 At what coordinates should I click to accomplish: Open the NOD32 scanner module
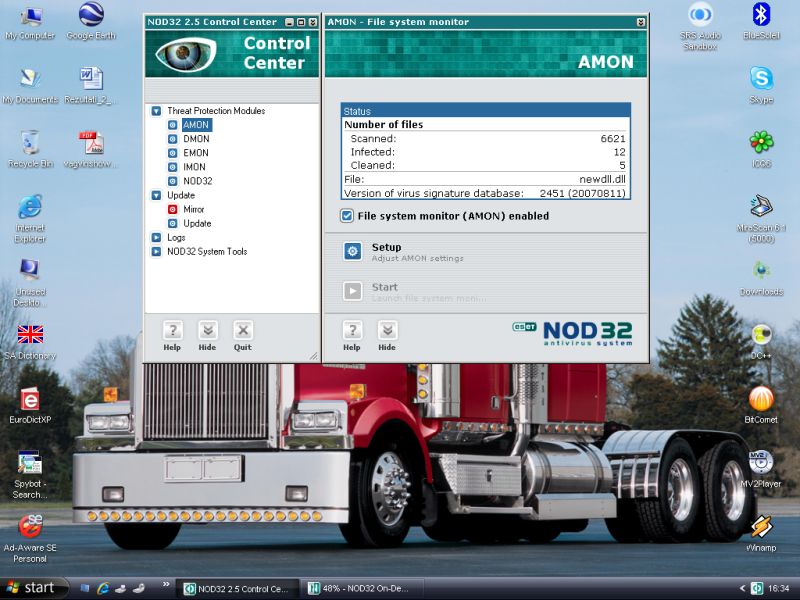click(x=197, y=181)
